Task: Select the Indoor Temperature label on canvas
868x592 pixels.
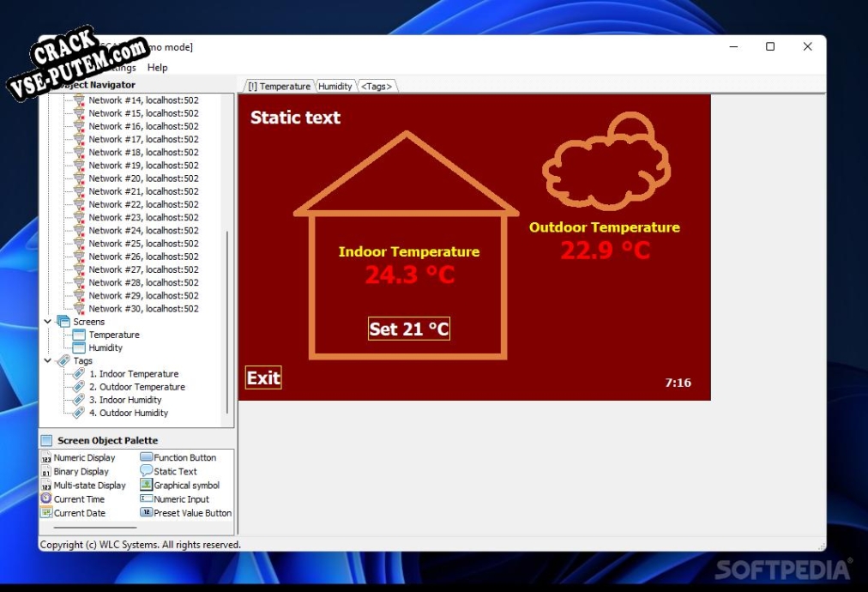Action: [409, 251]
